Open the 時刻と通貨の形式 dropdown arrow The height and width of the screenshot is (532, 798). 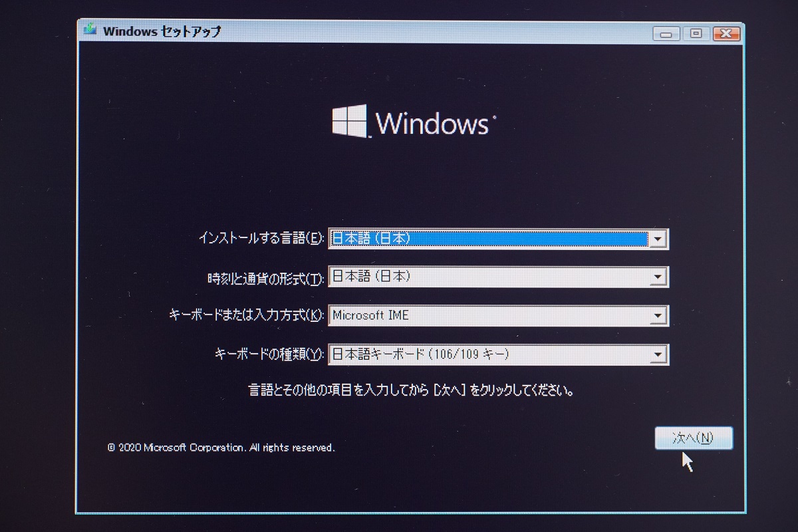[658, 277]
